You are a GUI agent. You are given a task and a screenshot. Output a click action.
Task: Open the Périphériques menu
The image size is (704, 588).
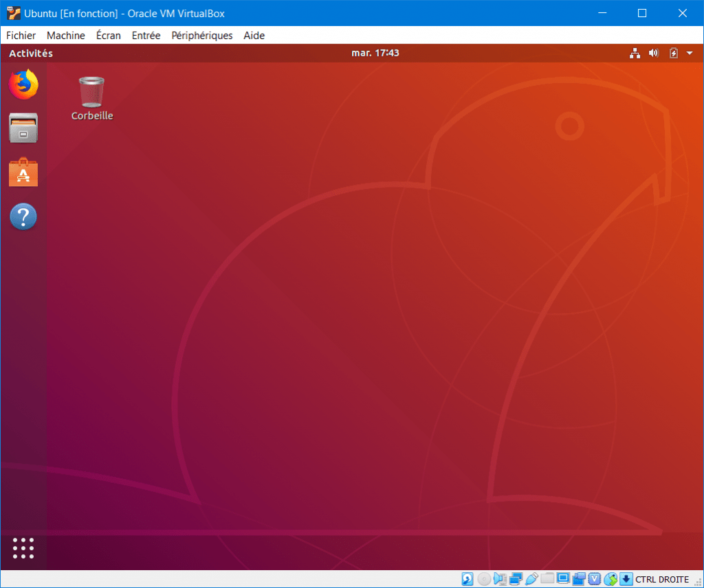pyautogui.click(x=202, y=36)
